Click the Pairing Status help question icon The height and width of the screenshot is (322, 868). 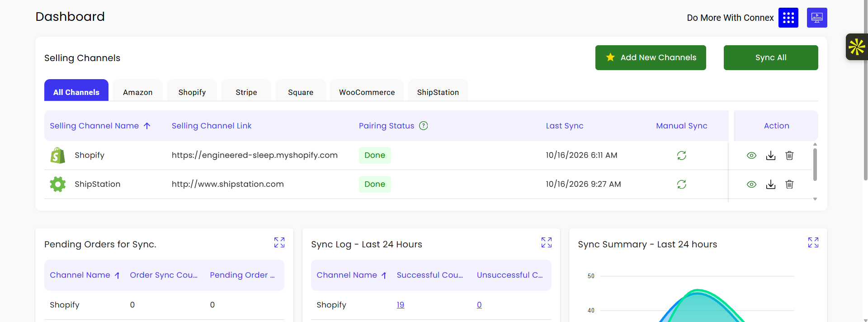point(423,126)
